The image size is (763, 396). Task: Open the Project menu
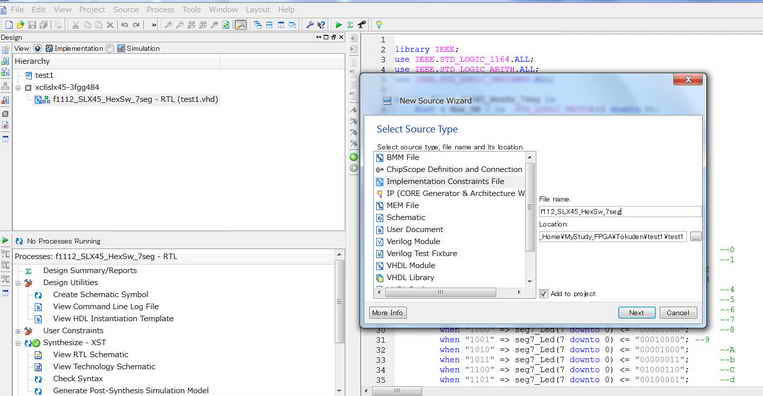coord(92,10)
